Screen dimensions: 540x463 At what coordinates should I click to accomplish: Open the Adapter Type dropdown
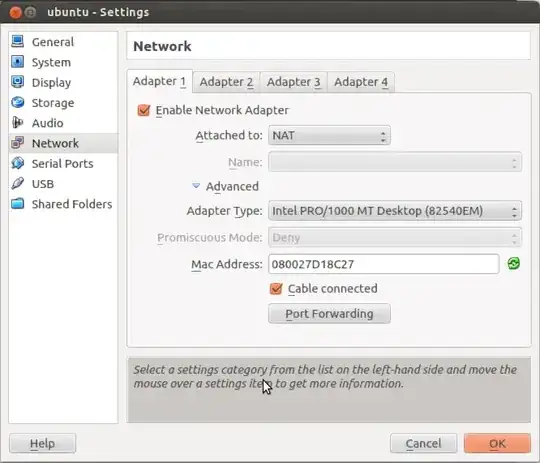coord(395,211)
